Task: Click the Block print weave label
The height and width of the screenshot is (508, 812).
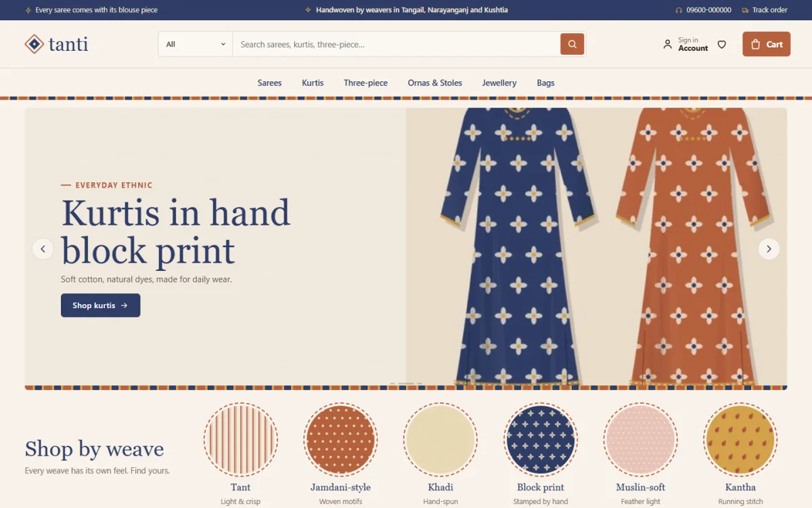Action: [541, 487]
